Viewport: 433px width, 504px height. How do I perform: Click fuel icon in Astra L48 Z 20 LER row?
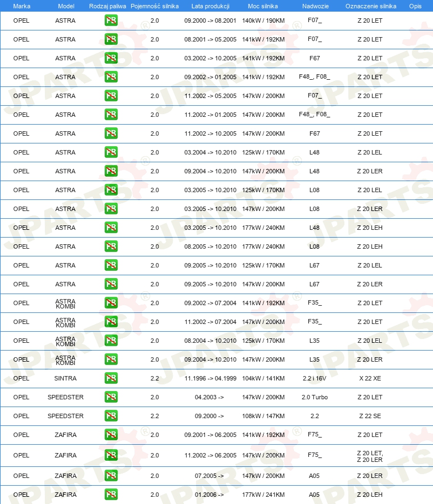(x=111, y=171)
